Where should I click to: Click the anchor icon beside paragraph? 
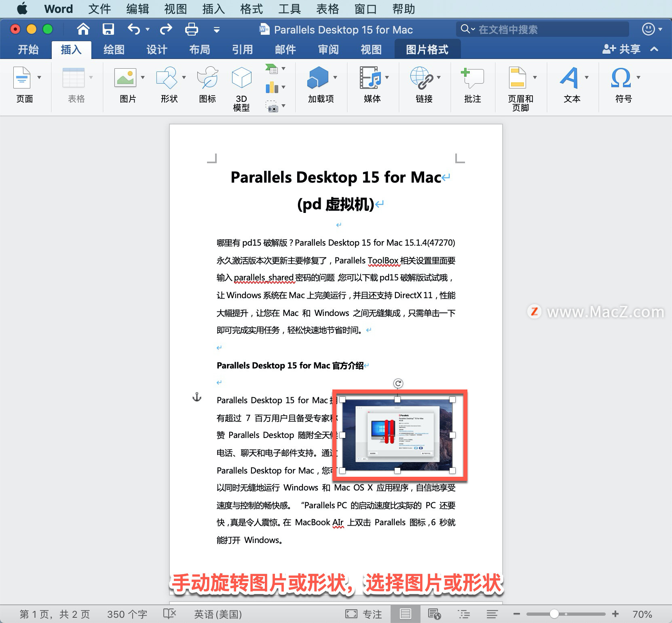coord(197,397)
